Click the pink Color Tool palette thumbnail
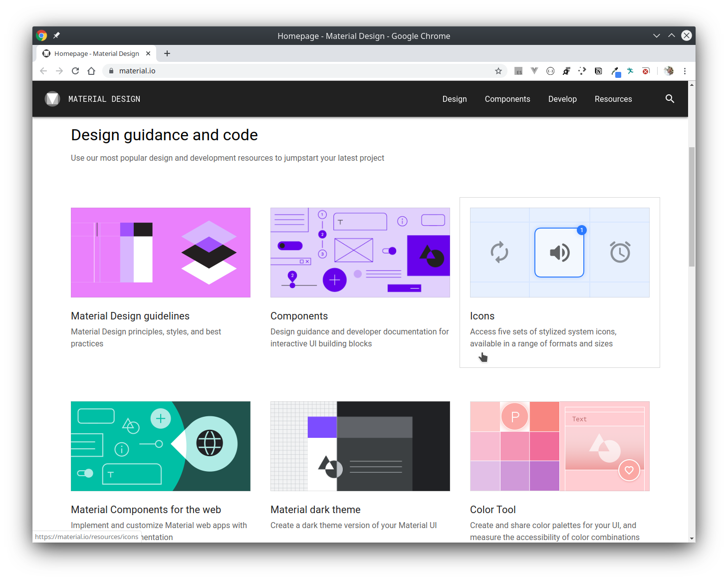This screenshot has height=581, width=728. [x=560, y=446]
